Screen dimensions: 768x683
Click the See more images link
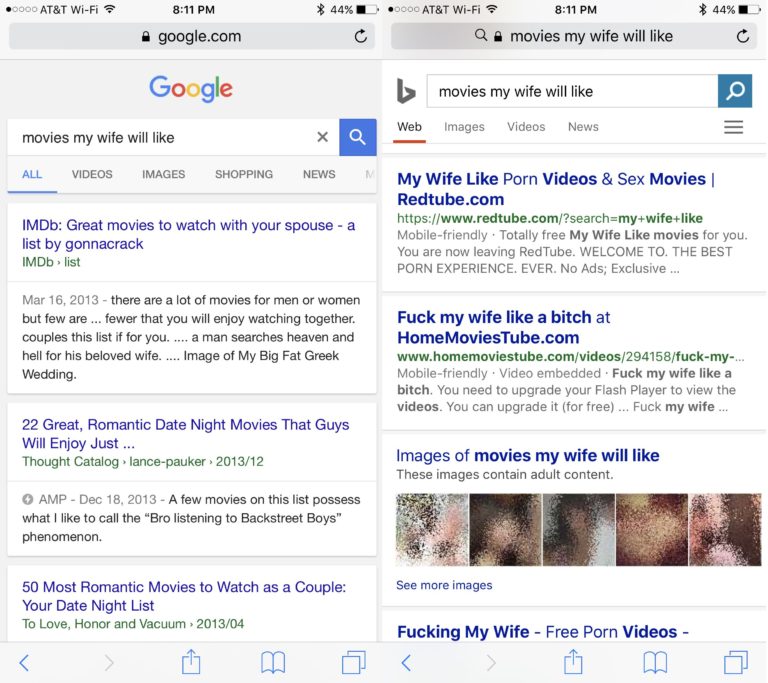pos(444,585)
